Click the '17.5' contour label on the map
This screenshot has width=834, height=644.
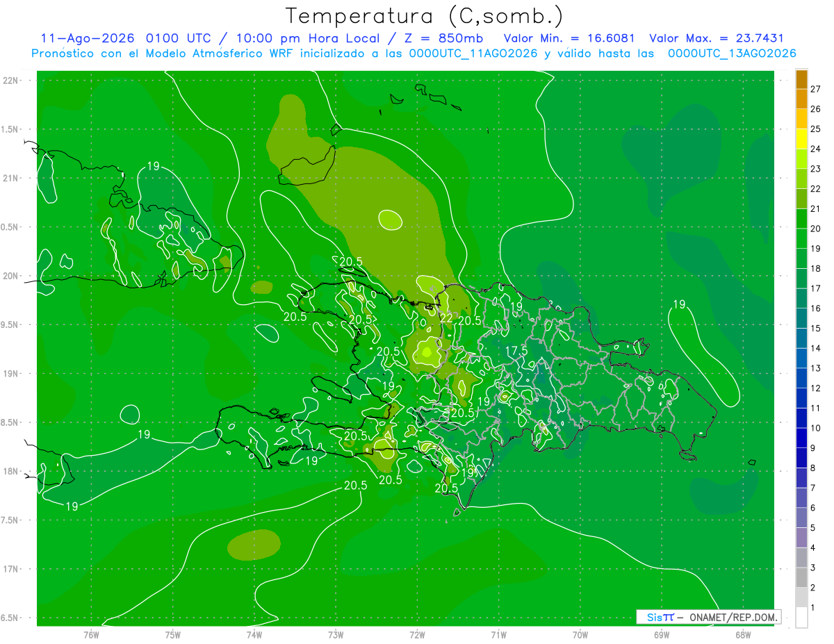(516, 352)
